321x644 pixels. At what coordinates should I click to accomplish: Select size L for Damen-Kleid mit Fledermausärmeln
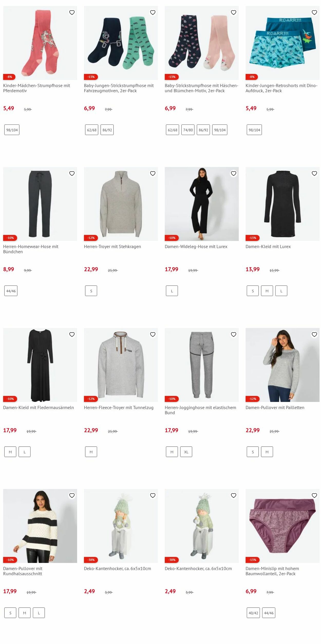tap(25, 452)
